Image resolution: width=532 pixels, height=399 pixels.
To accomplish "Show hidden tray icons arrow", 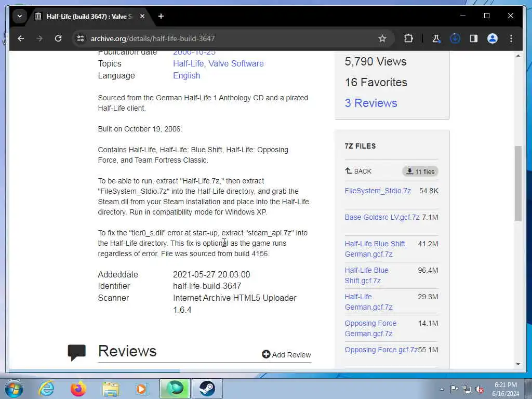I will [x=442, y=389].
